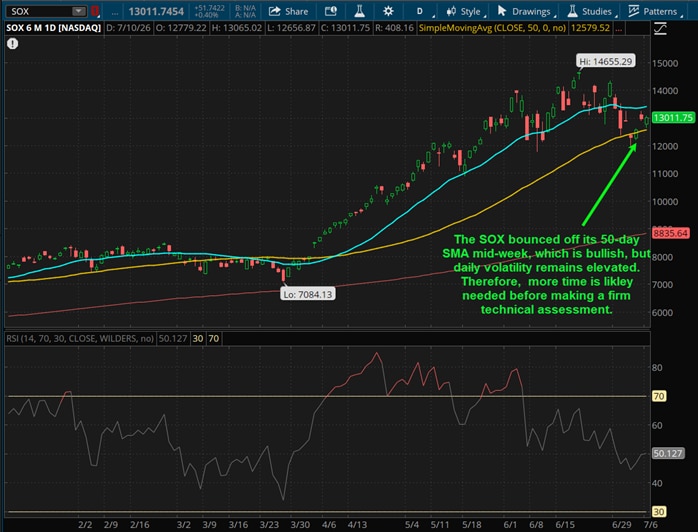698x532 pixels.
Task: Click the RSI header 30 value box
Action: [x=198, y=339]
